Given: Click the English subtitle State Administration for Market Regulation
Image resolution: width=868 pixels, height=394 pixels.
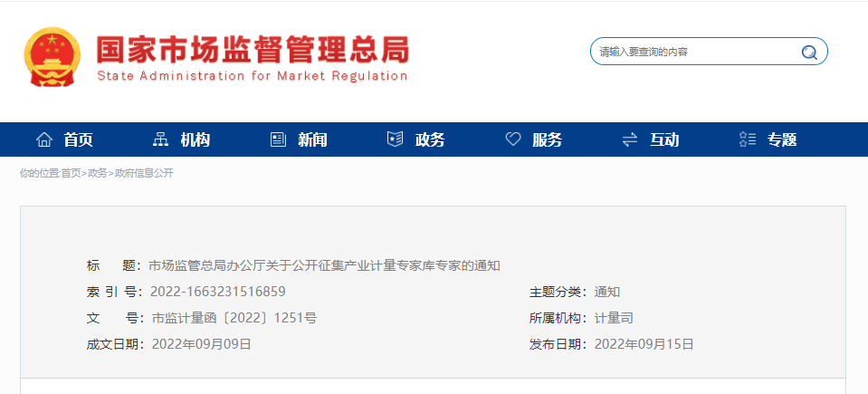Looking at the screenshot, I should point(253,76).
